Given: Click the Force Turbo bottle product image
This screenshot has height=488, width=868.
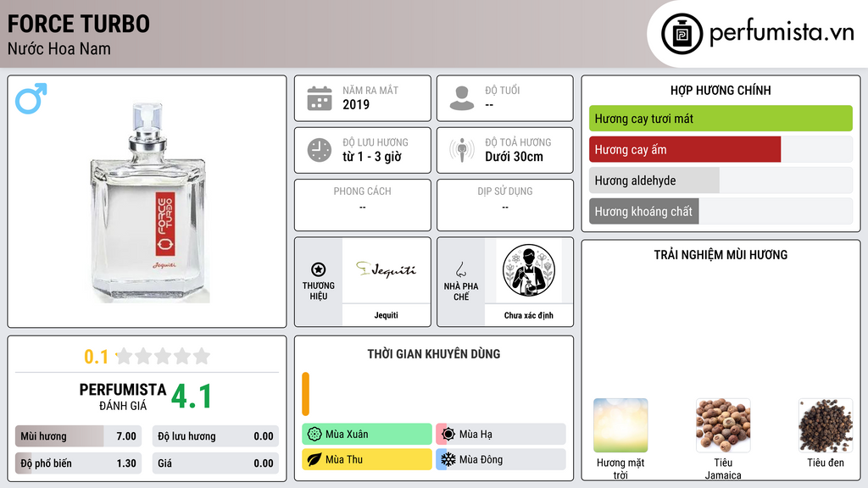Looking at the screenshot, I should [149, 202].
